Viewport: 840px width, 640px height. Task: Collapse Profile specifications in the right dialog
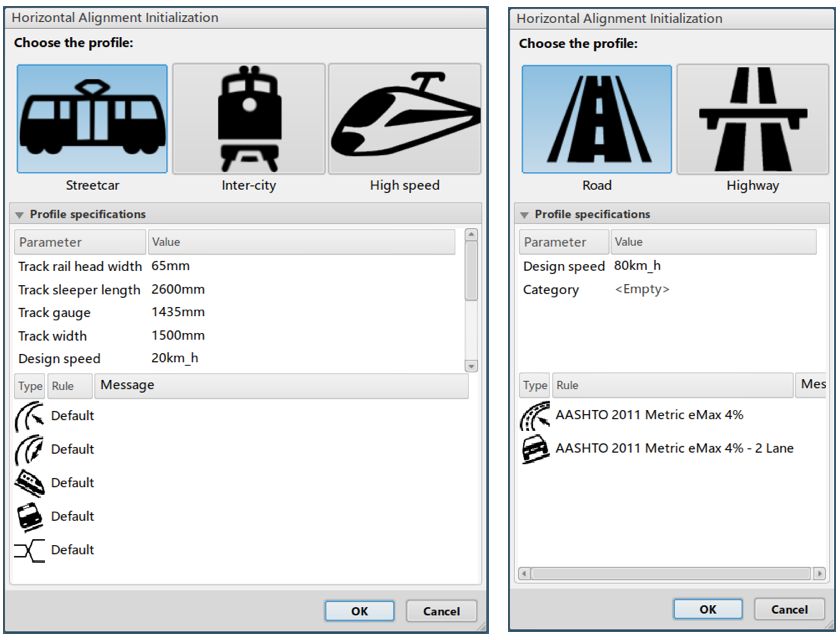pos(525,215)
